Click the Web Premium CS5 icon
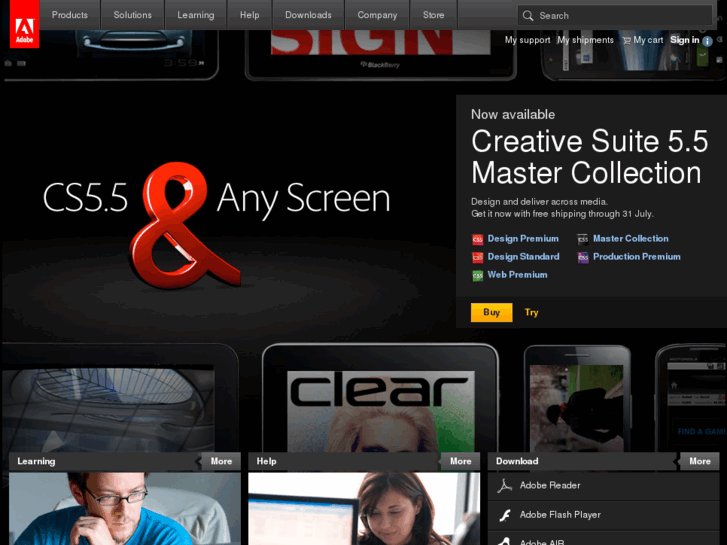 tap(478, 276)
